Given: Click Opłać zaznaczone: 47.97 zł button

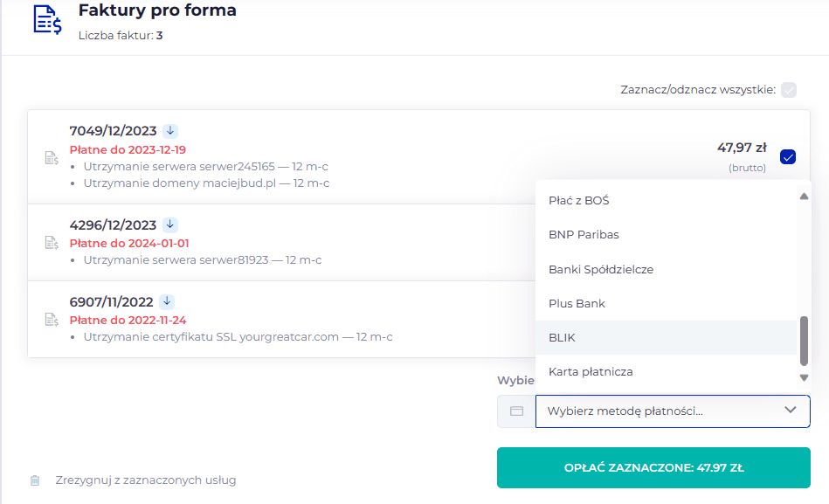Looking at the screenshot, I should (653, 467).
